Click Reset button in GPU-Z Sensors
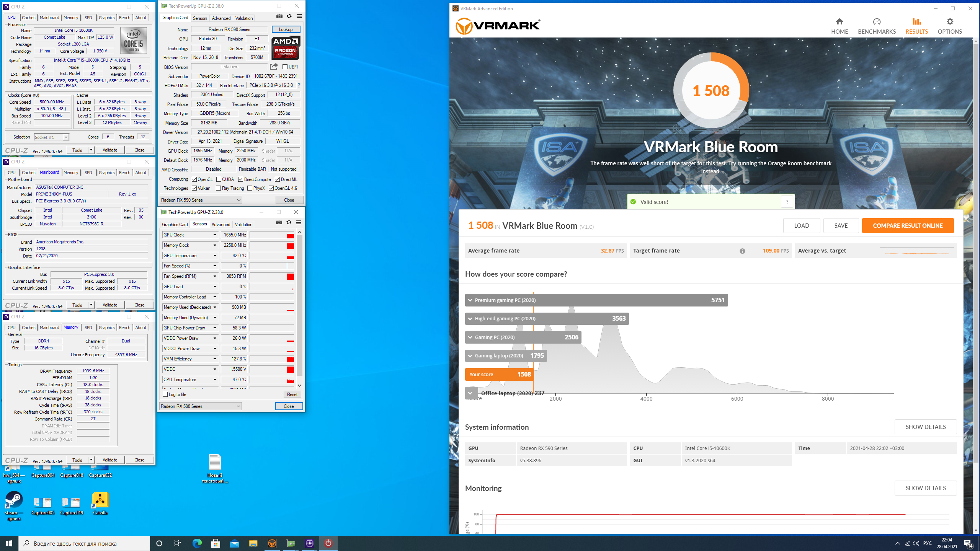 pos(292,395)
